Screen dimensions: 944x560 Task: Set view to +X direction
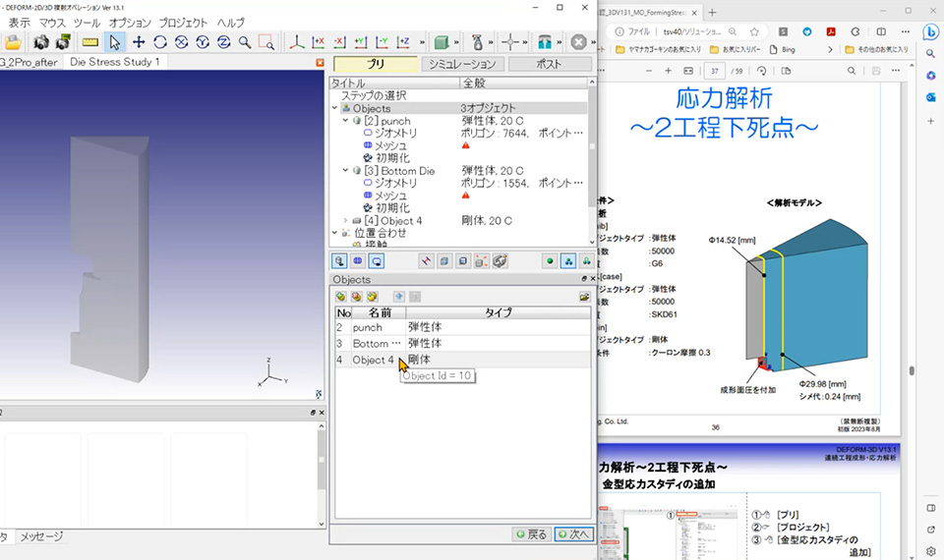pyautogui.click(x=318, y=42)
